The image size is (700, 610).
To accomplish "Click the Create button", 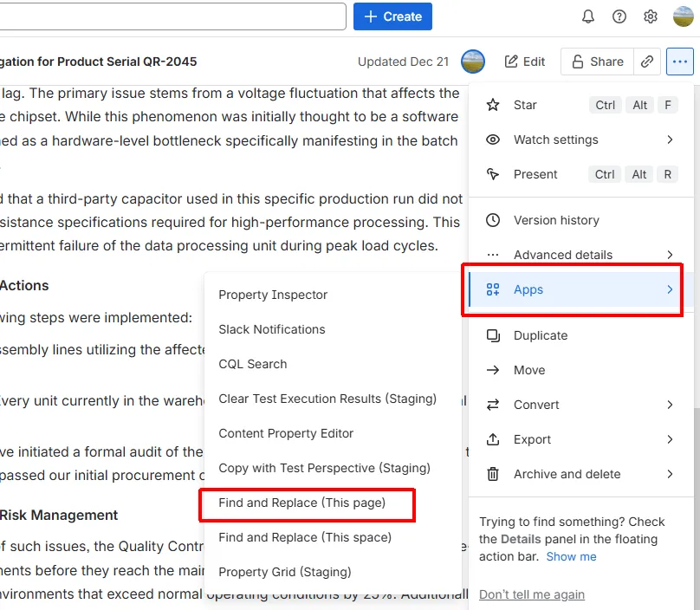I will [392, 16].
